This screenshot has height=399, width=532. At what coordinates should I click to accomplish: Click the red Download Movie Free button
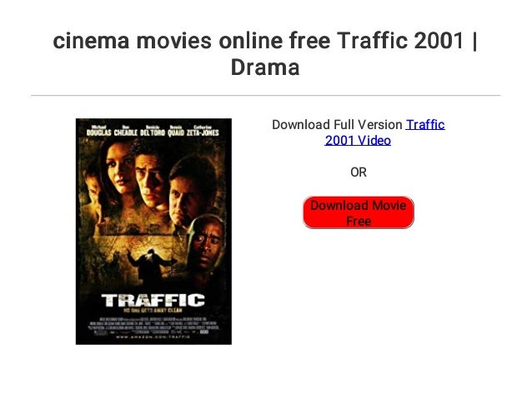(359, 212)
